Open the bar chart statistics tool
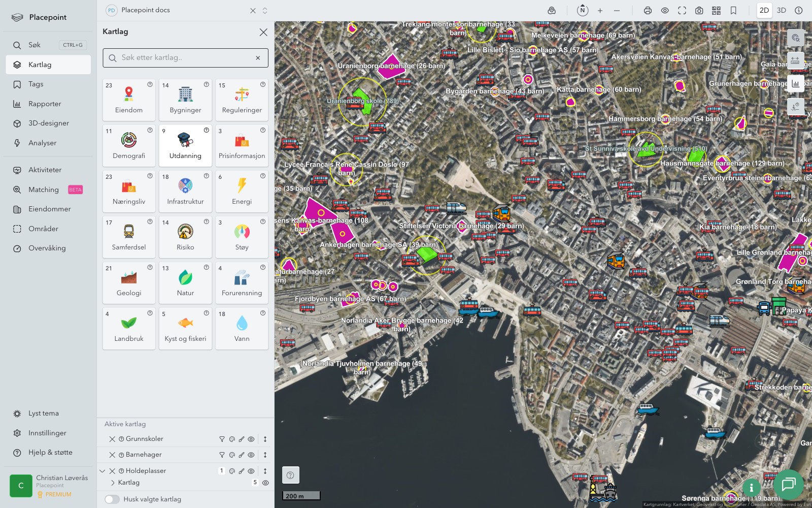 pyautogui.click(x=795, y=84)
